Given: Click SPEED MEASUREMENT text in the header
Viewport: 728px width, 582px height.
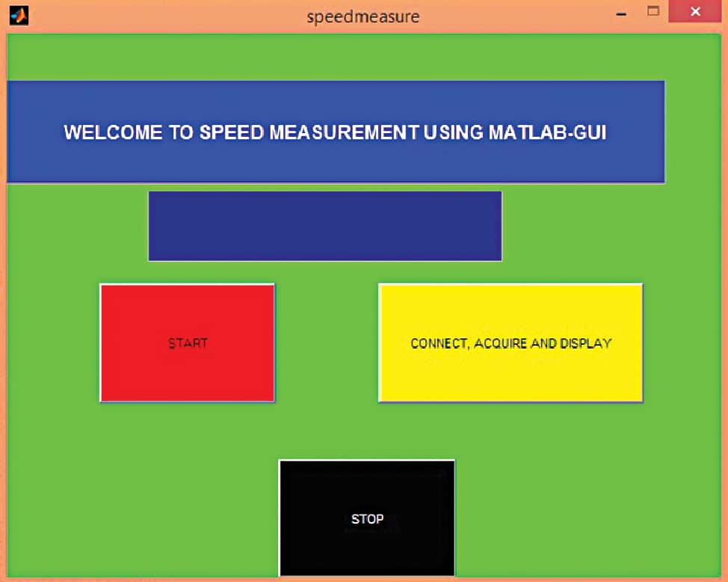Looking at the screenshot, I should point(308,132).
